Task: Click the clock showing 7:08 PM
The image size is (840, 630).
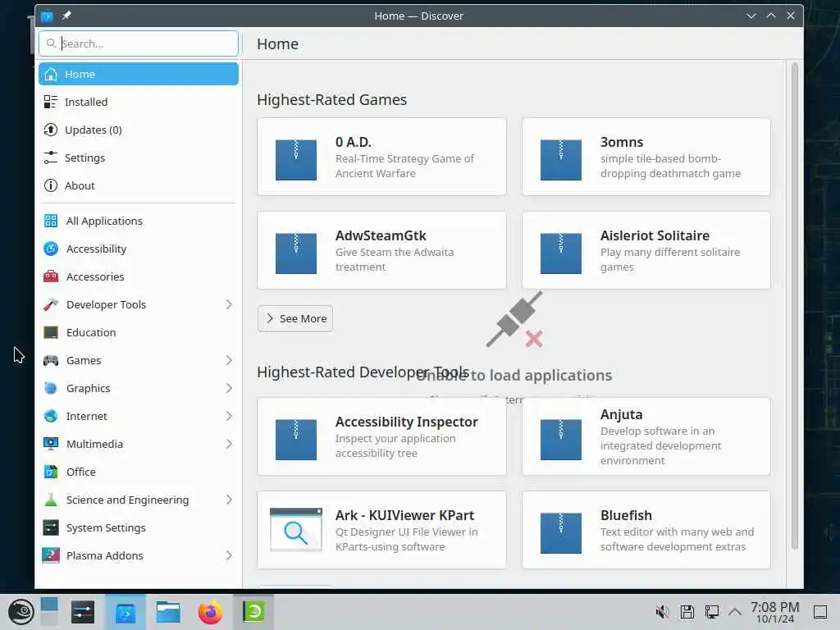Action: point(774,612)
